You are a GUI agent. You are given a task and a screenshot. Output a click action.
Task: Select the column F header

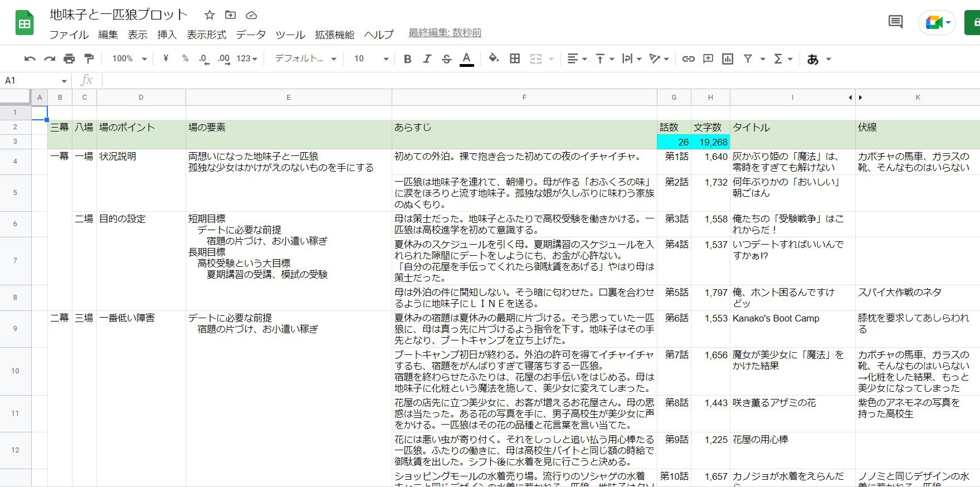coord(524,98)
